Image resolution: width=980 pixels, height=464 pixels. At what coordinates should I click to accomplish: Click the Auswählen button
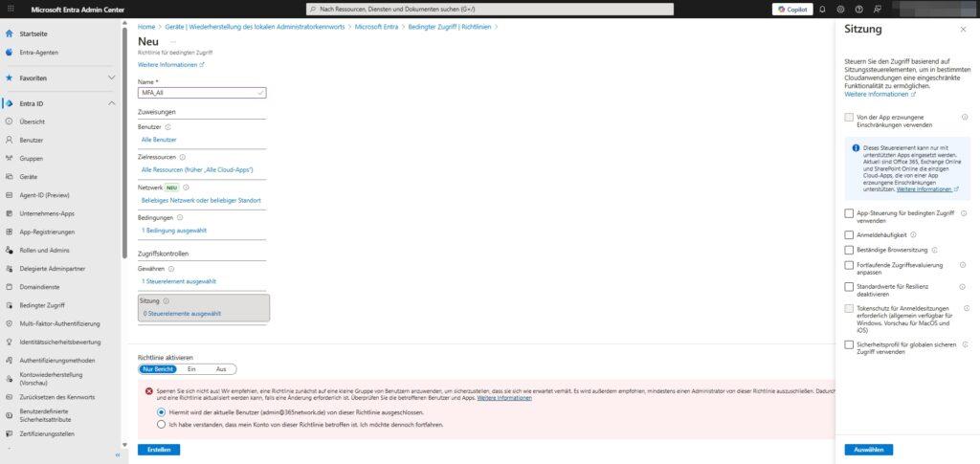coord(869,450)
